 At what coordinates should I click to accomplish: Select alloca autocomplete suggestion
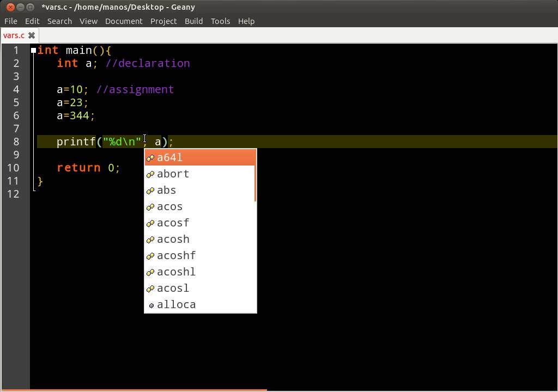[201, 305]
